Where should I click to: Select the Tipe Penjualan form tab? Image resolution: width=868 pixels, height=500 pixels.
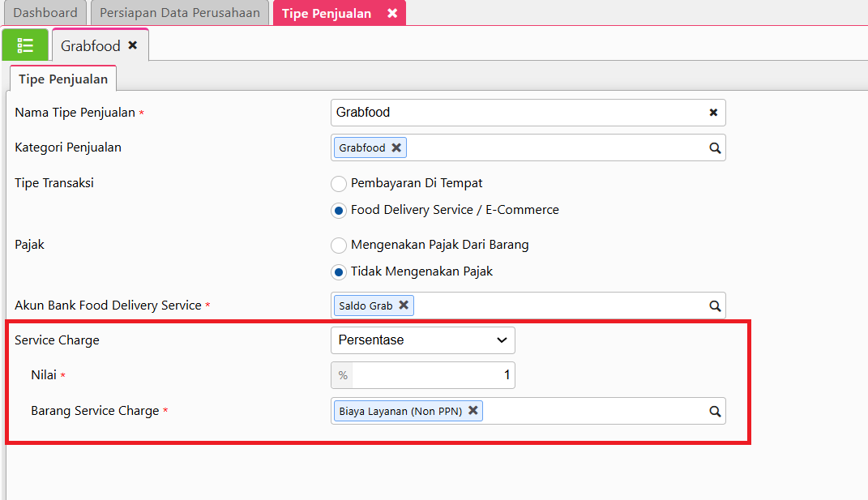coord(63,79)
